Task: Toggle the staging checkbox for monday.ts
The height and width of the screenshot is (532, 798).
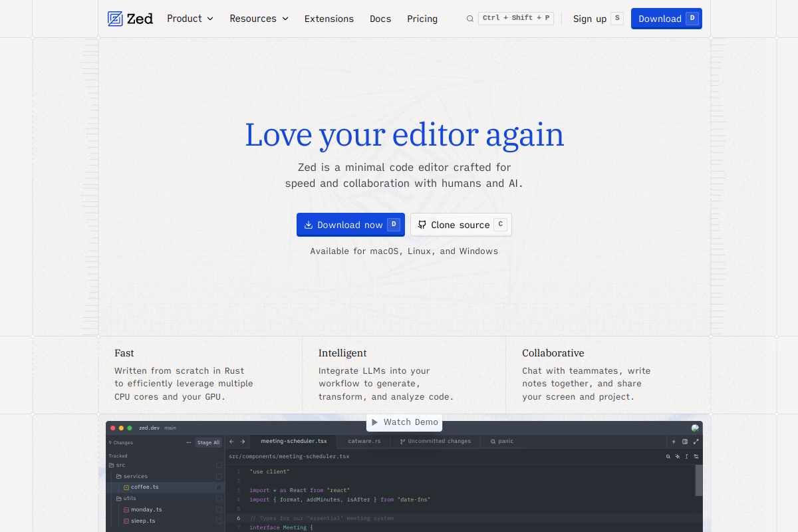Action: point(219,510)
